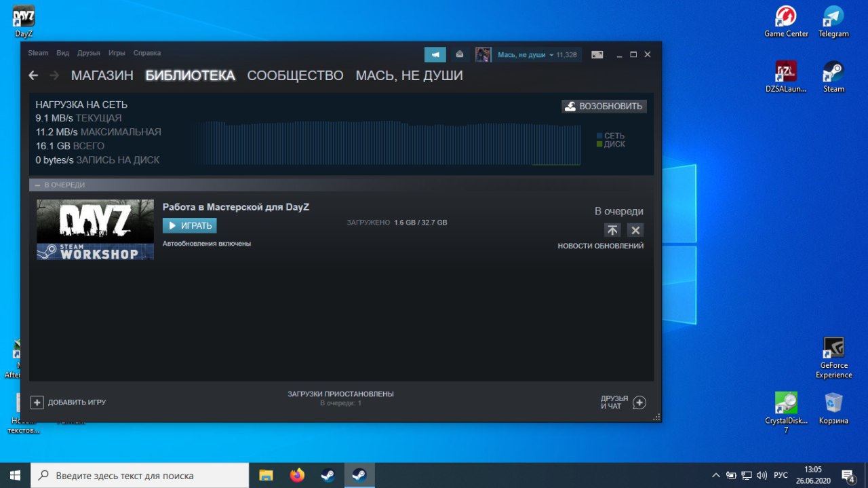Image resolution: width=868 pixels, height=488 pixels.
Task: Click the network download graph
Action: click(387, 143)
